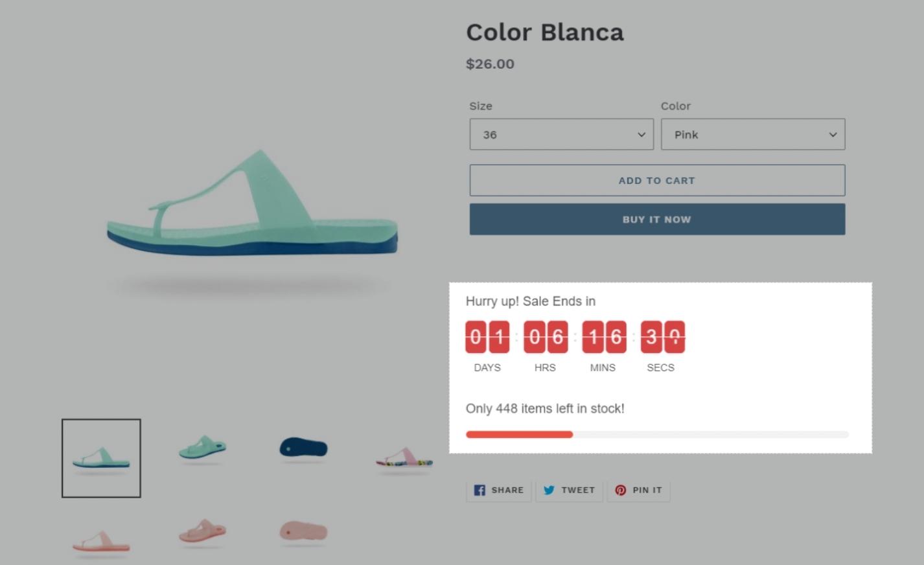
Task: Select the navy sole bottom thumbnail
Action: pyautogui.click(x=303, y=448)
